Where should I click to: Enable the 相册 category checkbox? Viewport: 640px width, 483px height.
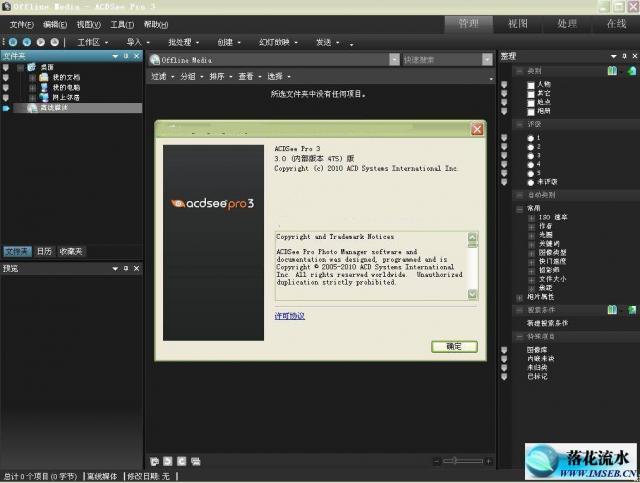tap(532, 110)
